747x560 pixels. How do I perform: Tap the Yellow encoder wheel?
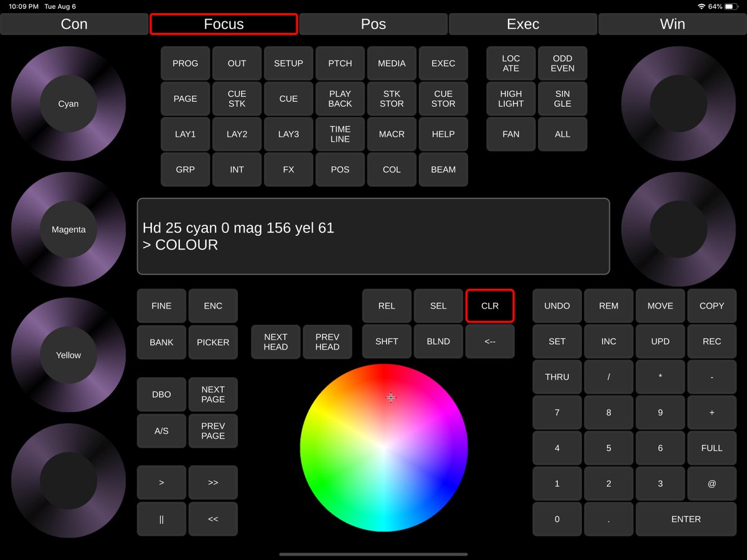pos(68,355)
